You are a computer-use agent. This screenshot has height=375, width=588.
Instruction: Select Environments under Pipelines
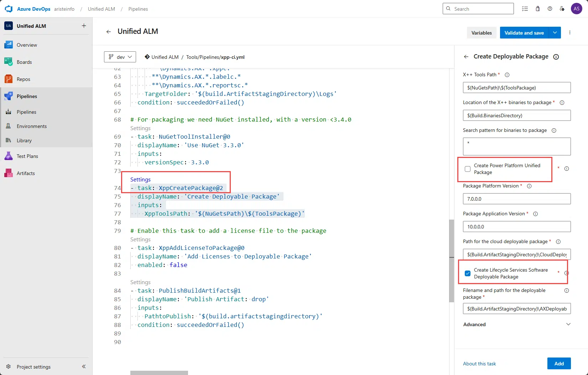tap(32, 126)
